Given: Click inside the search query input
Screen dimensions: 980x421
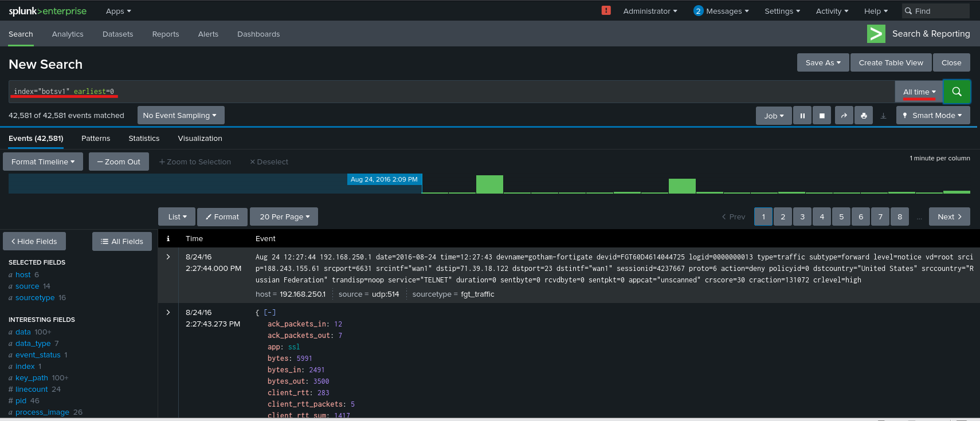Looking at the screenshot, I should [452, 92].
